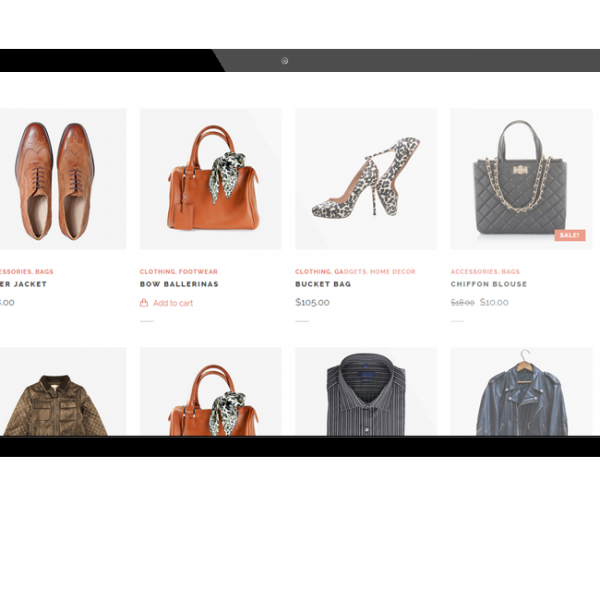Image resolution: width=600 pixels, height=600 pixels.
Task: View the striped dress shirt product image
Action: click(366, 391)
